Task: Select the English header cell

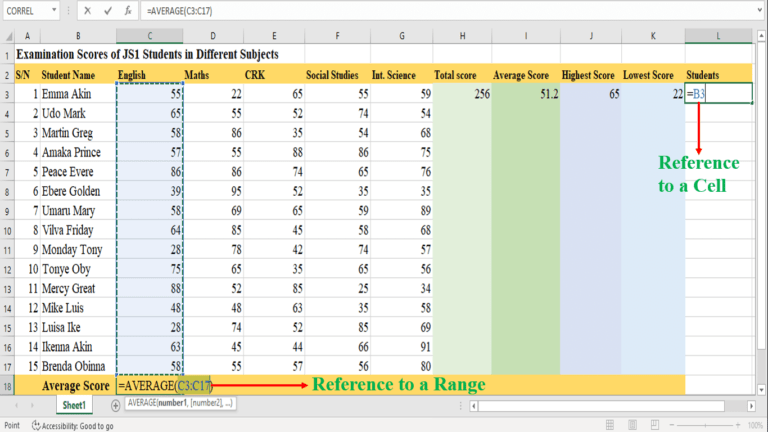Action: 149,75
